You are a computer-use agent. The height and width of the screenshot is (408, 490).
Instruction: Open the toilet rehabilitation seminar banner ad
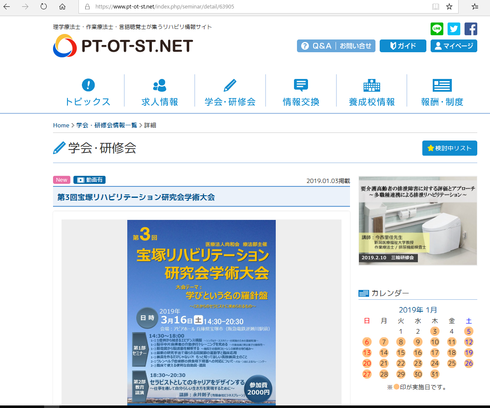[418, 221]
